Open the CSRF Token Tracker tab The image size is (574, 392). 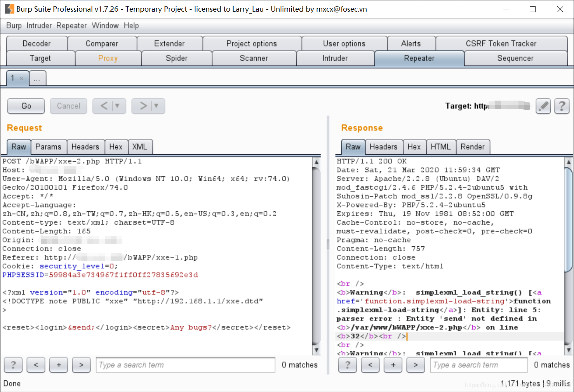[x=501, y=44]
